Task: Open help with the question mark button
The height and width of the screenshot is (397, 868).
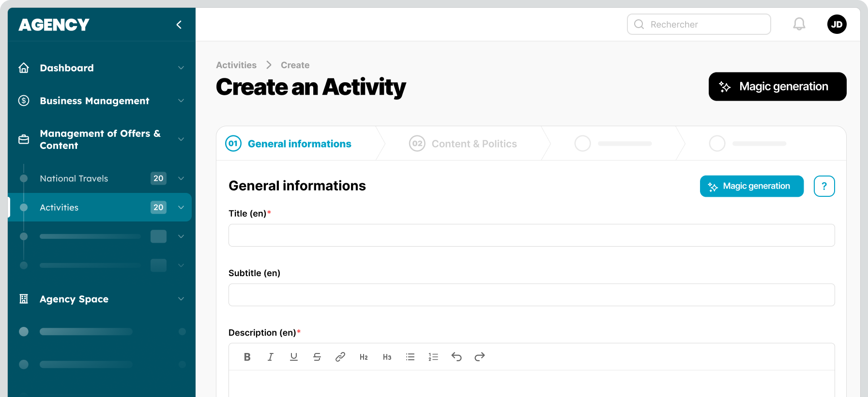Action: pos(824,186)
